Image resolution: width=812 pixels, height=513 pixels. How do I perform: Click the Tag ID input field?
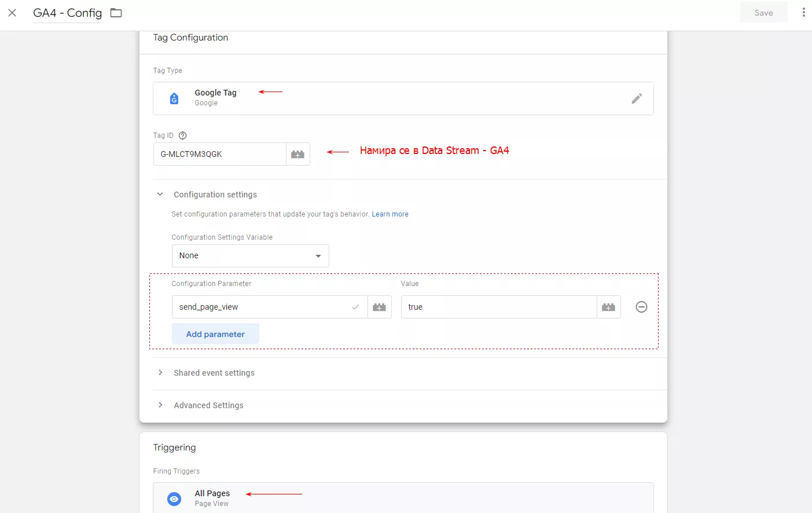(x=220, y=154)
